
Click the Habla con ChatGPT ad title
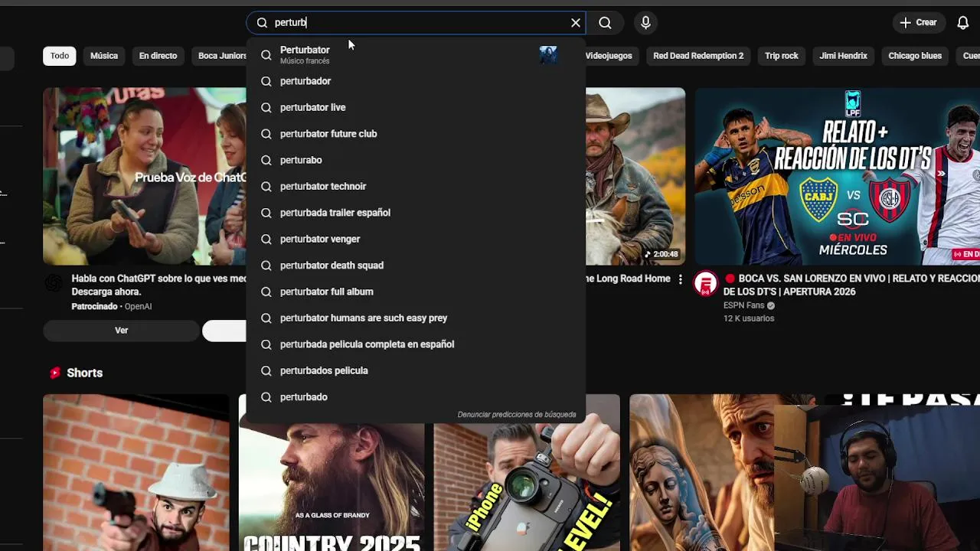[159, 285]
